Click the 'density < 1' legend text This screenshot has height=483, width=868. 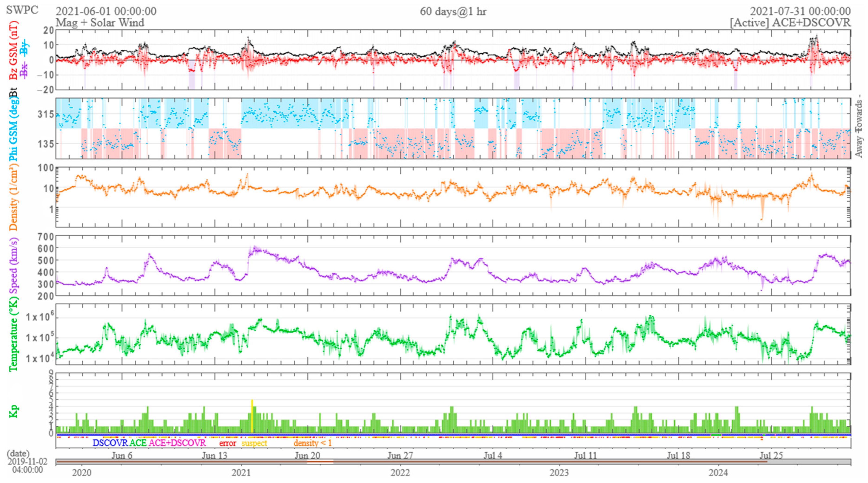312,443
